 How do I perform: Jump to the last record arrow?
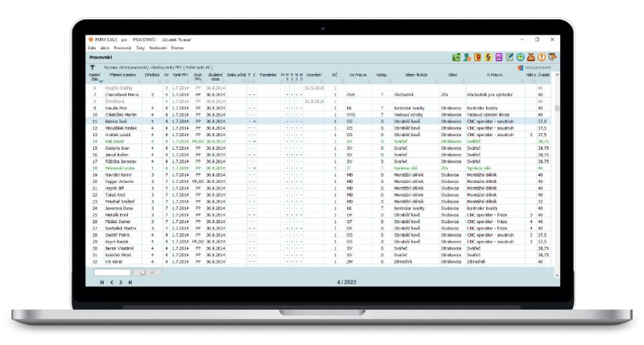pos(130,282)
